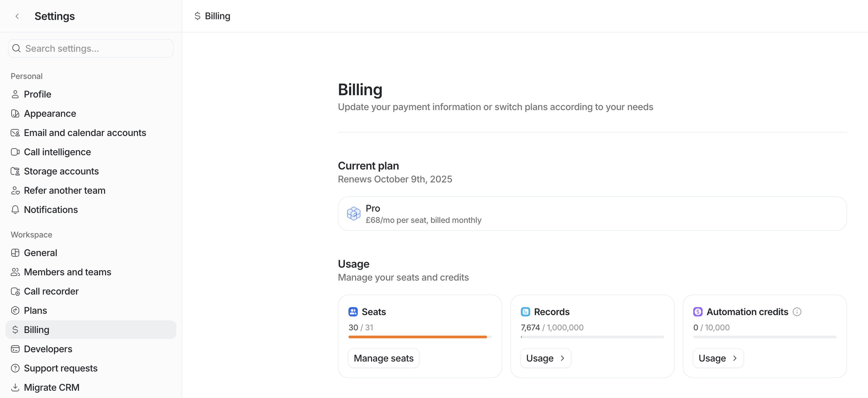This screenshot has height=398, width=868.
Task: Click the orange Seats usage bar
Action: 417,337
